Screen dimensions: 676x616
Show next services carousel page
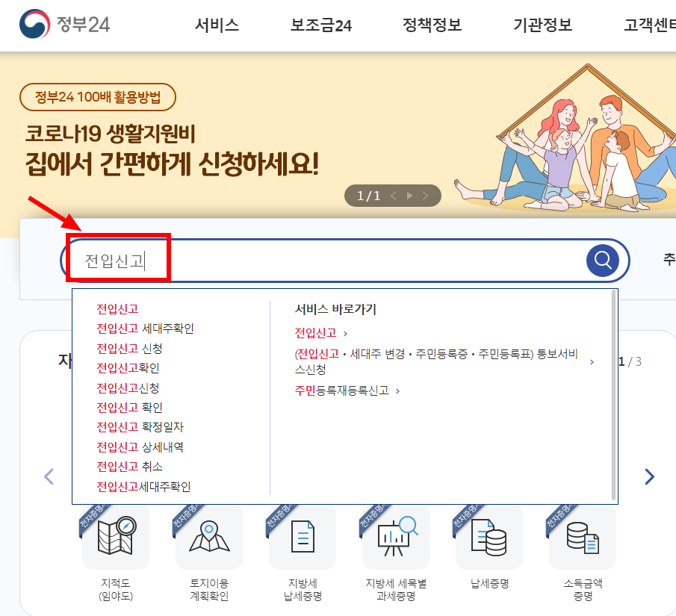tap(650, 477)
